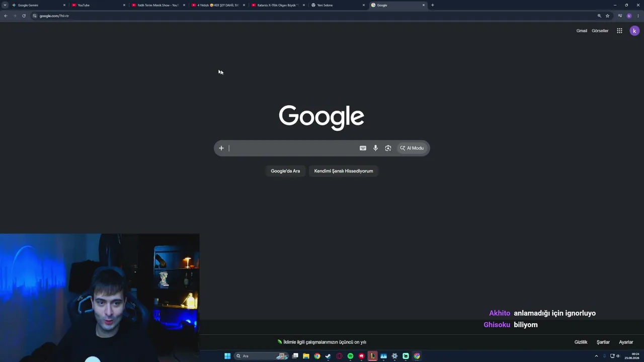View site information next to the URL

coord(35,16)
